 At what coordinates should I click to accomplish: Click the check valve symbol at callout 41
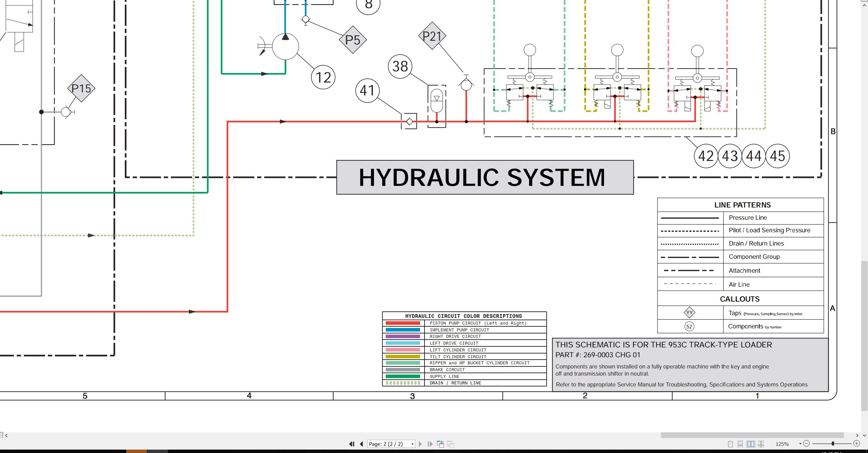(x=409, y=122)
